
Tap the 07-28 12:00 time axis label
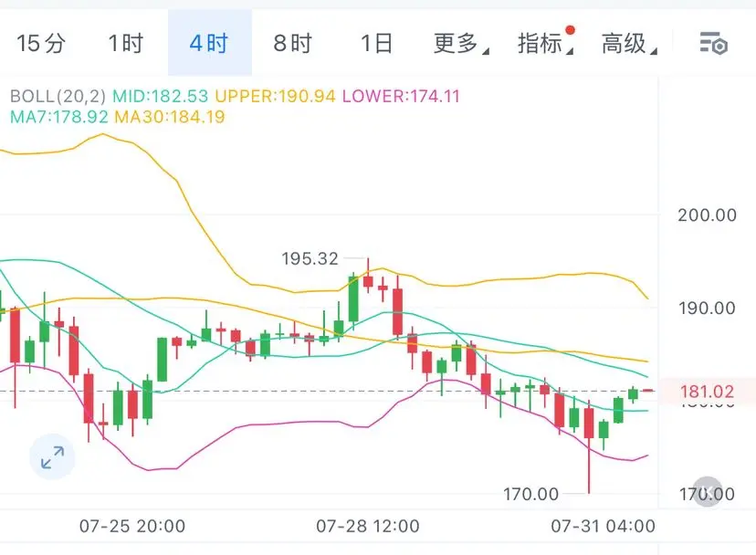point(368,526)
